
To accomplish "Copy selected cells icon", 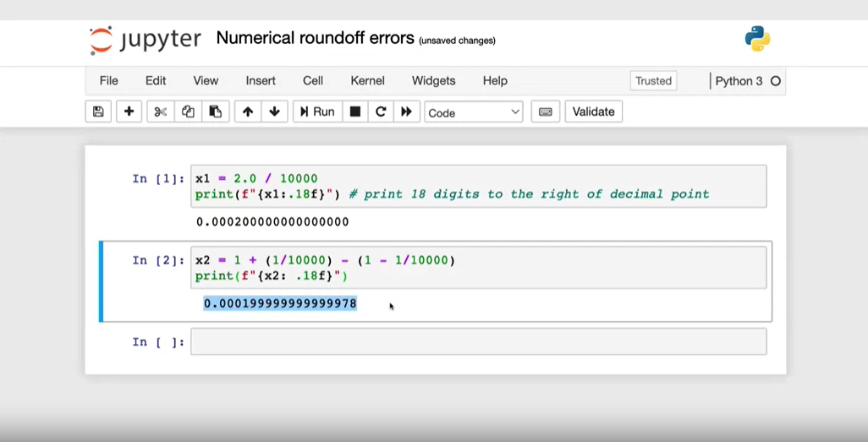I will 188,112.
